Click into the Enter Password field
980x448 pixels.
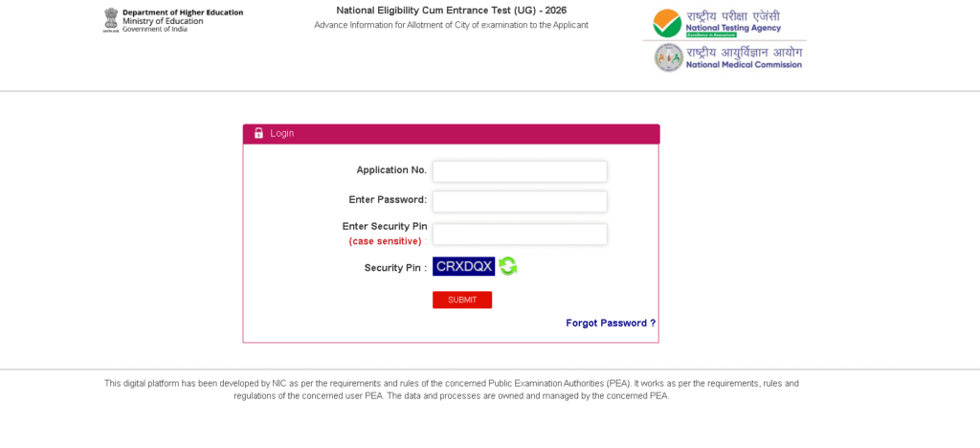520,202
